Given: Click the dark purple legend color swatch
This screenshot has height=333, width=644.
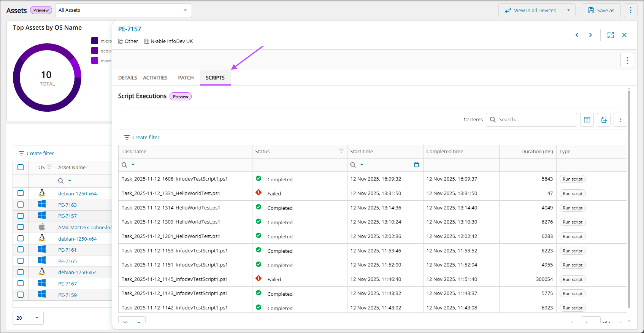Looking at the screenshot, I should pyautogui.click(x=95, y=41).
